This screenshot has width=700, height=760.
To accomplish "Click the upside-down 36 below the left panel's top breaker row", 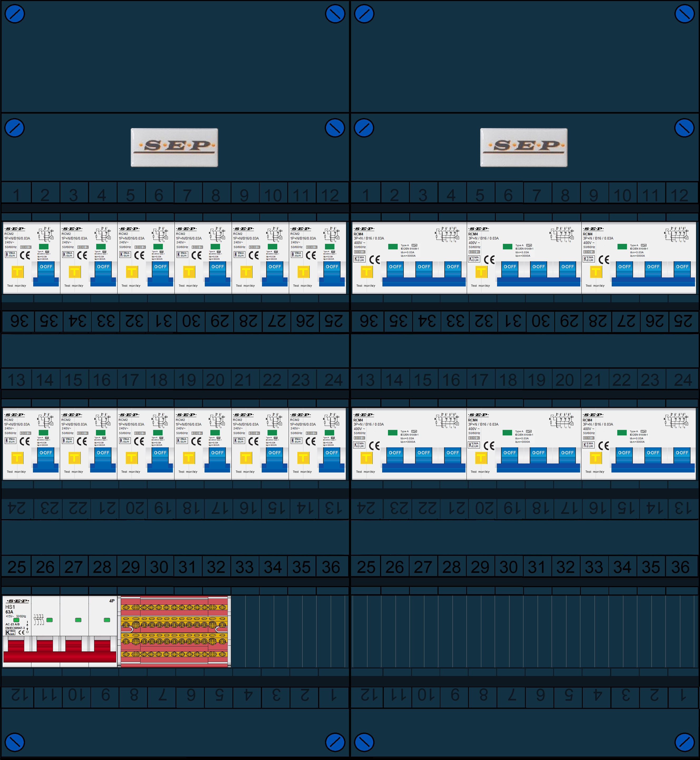I will pos(19,321).
